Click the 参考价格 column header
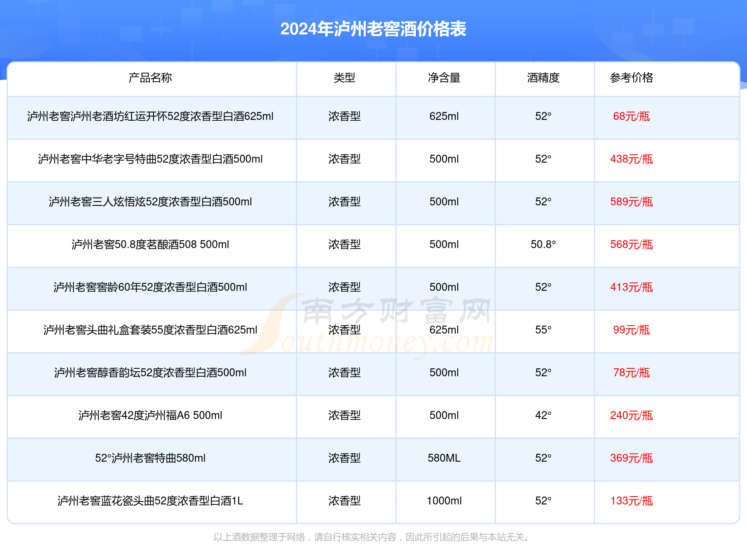The image size is (747, 560). point(632,78)
